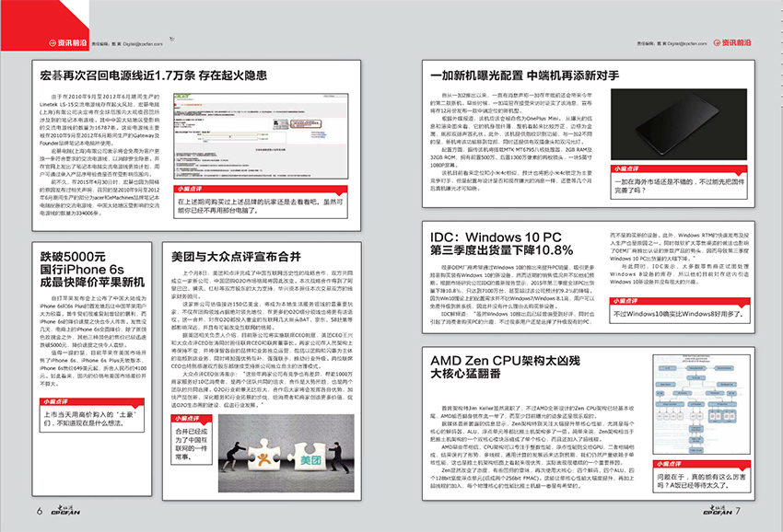Image resolution: width=783 pixels, height=532 pixels.
Task: Click the 资讯前沿 arrow icon top left
Action: [x=53, y=43]
